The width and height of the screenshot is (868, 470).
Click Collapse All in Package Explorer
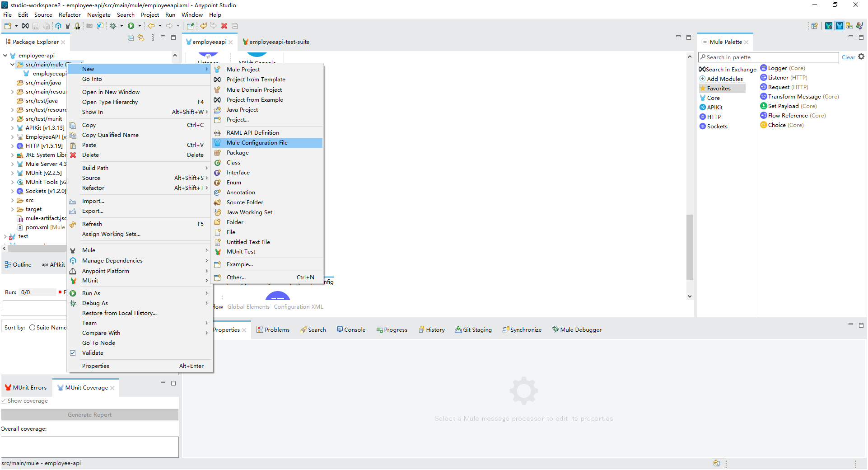pos(131,38)
